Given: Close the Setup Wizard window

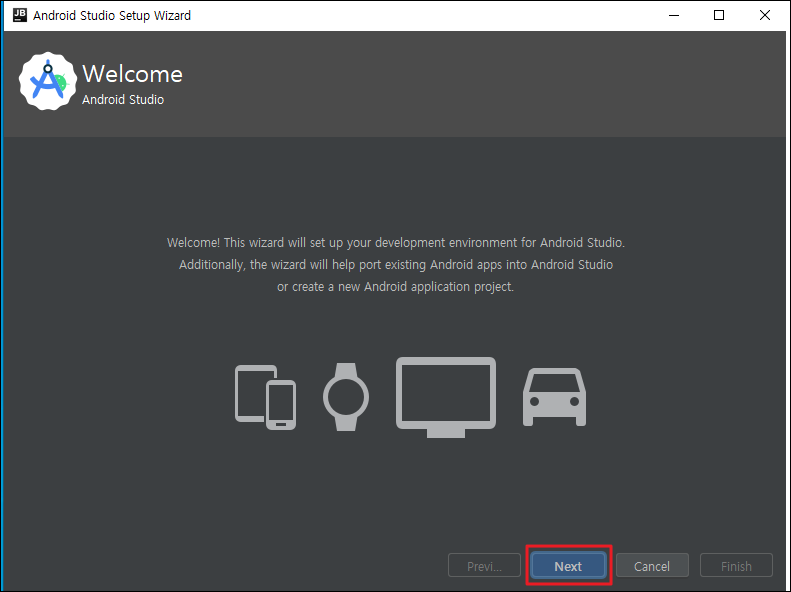Looking at the screenshot, I should pos(765,15).
